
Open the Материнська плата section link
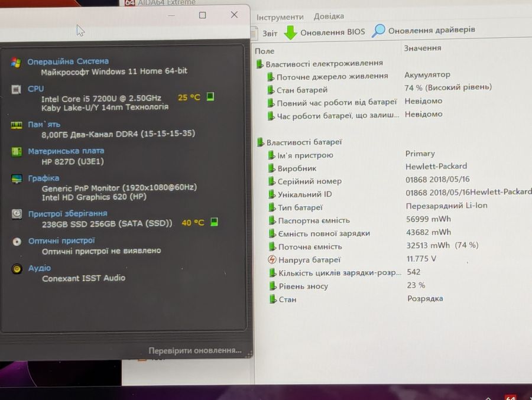tap(66, 151)
